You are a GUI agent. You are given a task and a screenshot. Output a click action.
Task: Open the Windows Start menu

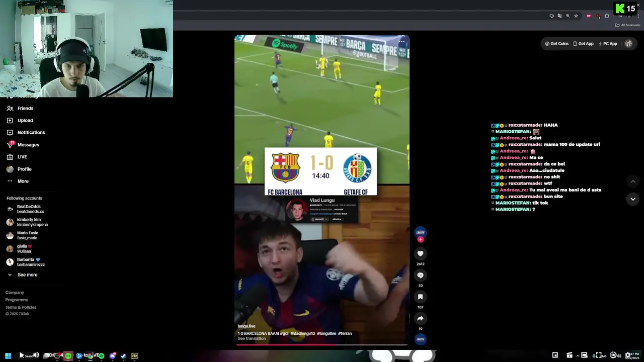coord(8,356)
